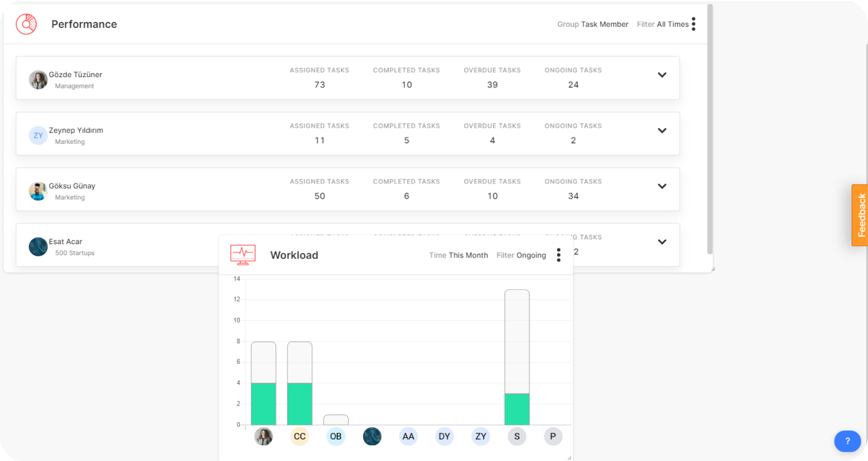Click the dark blue photo avatar under chart
This screenshot has width=868, height=461.
tap(372, 436)
